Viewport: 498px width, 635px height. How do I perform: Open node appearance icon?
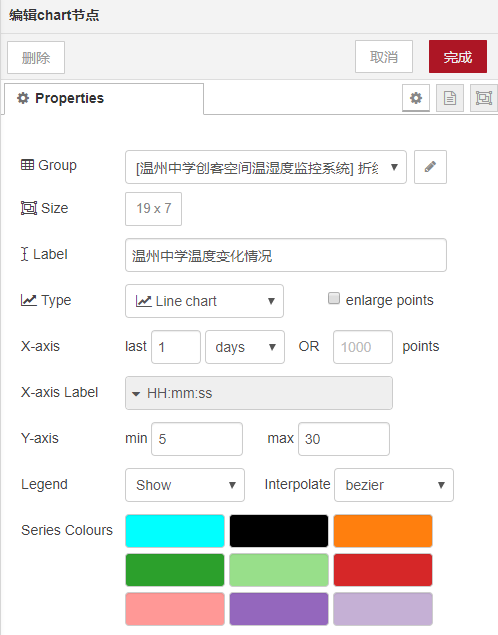483,98
